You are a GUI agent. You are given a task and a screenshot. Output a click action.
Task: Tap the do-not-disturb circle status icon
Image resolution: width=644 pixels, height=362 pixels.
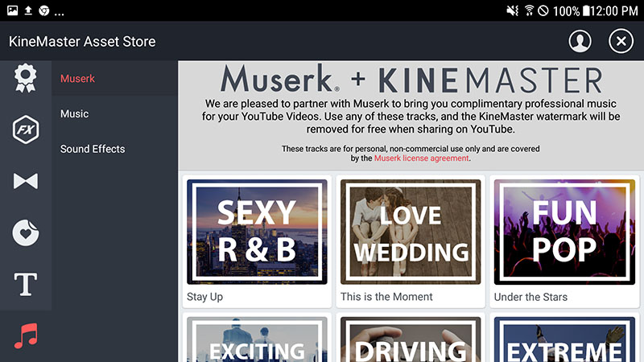[x=543, y=10]
